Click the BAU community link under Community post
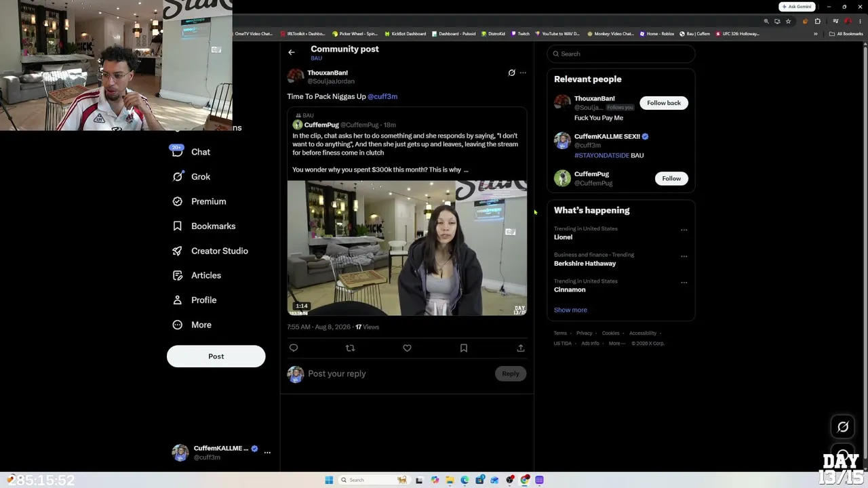 (x=316, y=58)
